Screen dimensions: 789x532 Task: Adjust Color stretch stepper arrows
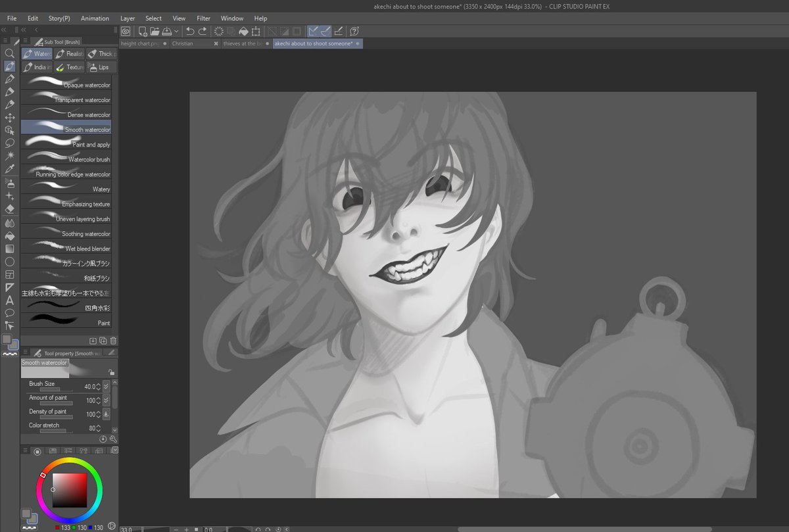click(x=99, y=428)
